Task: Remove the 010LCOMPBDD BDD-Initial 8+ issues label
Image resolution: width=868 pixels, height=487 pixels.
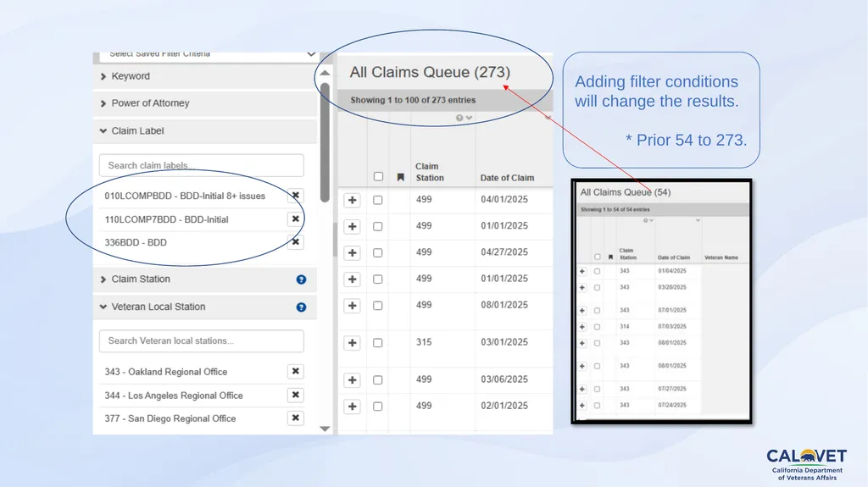Action: click(296, 196)
